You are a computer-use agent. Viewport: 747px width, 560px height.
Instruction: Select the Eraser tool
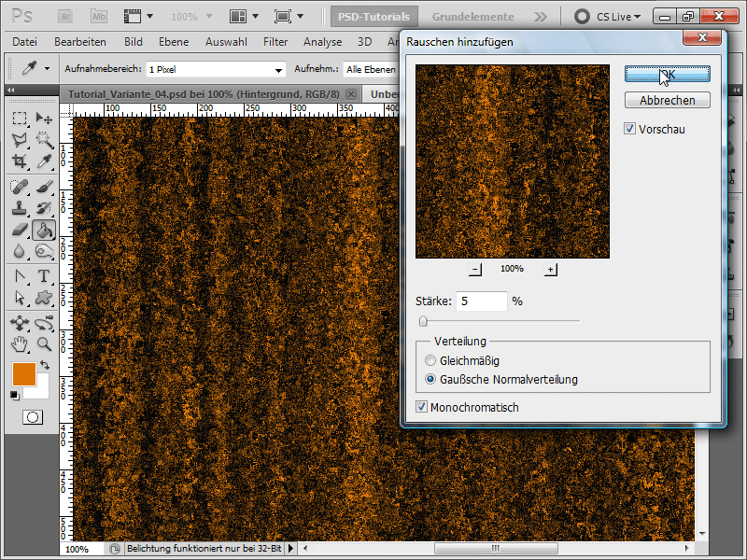point(20,230)
